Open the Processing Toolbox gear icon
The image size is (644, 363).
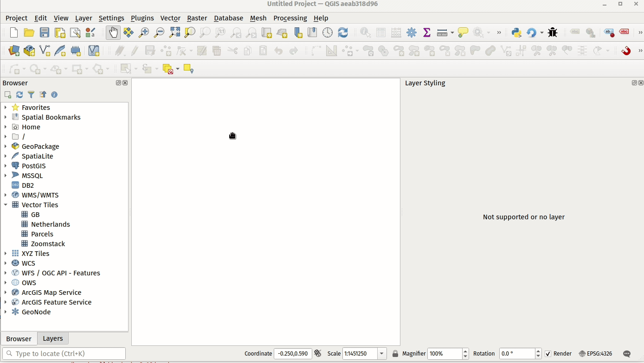pyautogui.click(x=412, y=32)
